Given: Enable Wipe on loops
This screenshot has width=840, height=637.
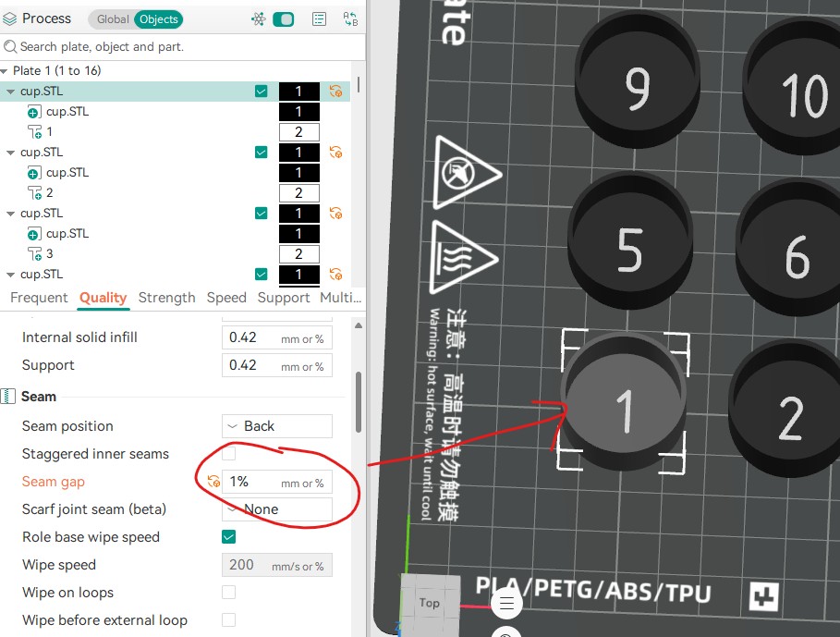Looking at the screenshot, I should (229, 592).
